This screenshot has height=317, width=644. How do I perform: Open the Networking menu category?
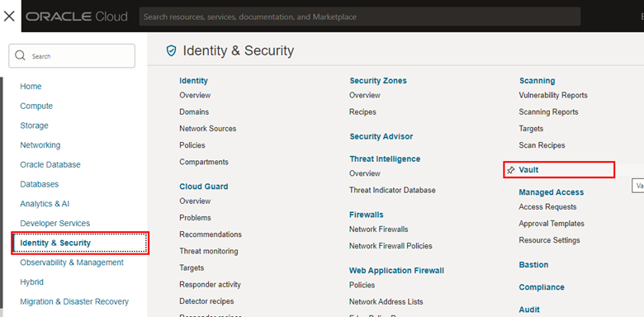point(40,145)
